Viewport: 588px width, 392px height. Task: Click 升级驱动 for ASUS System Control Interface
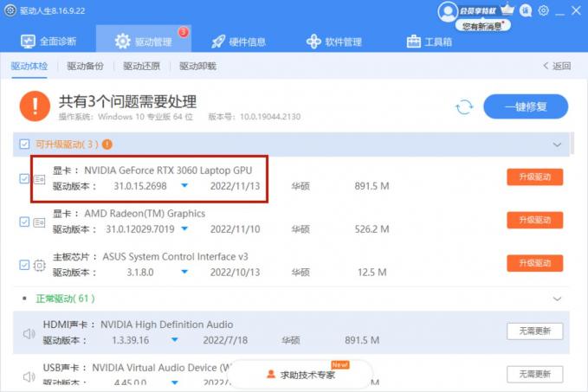pyautogui.click(x=535, y=263)
